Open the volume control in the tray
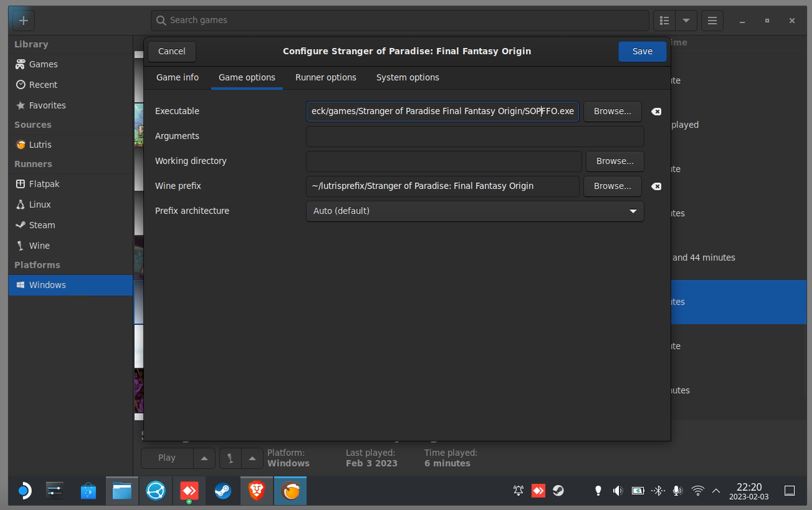 coord(618,491)
